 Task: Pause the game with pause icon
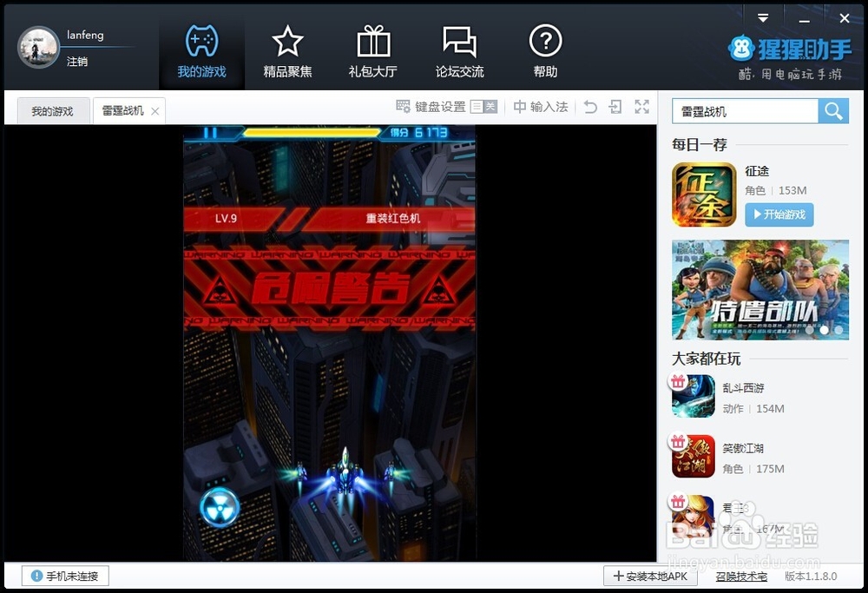click(x=210, y=132)
